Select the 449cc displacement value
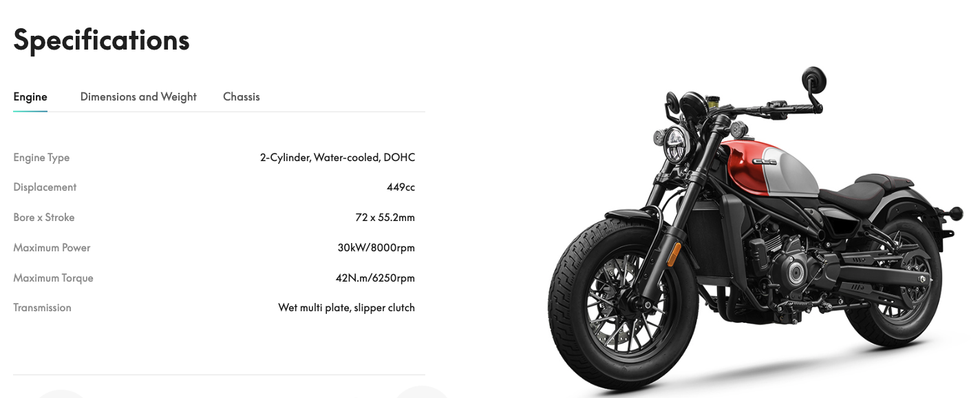This screenshot has width=980, height=398. (x=401, y=187)
